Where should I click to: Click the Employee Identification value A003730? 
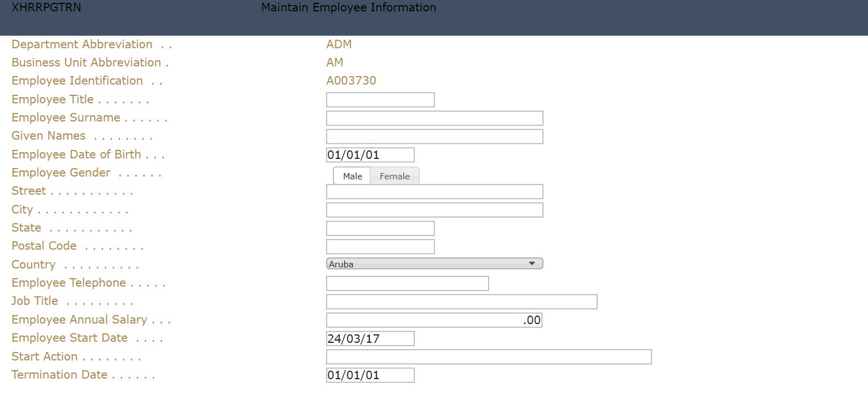[x=351, y=81]
